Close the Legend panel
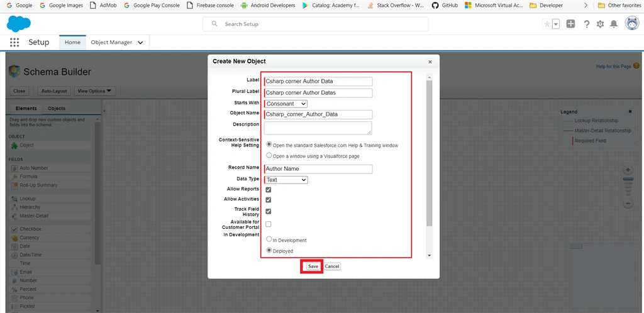The width and height of the screenshot is (644, 313). pos(630,112)
